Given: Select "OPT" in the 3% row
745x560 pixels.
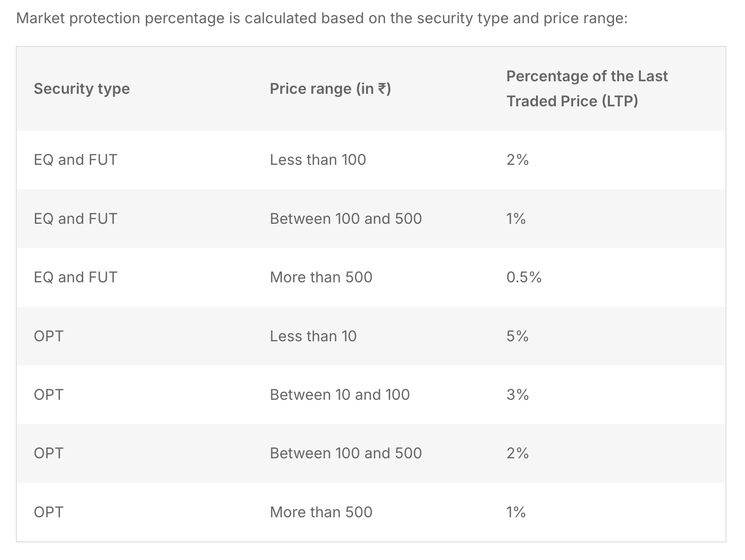Looking at the screenshot, I should (x=49, y=395).
